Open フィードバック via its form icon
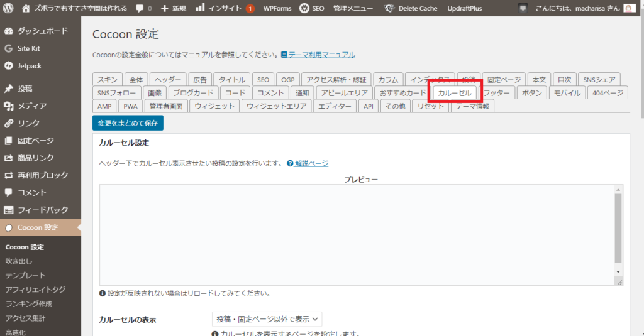 [9, 210]
